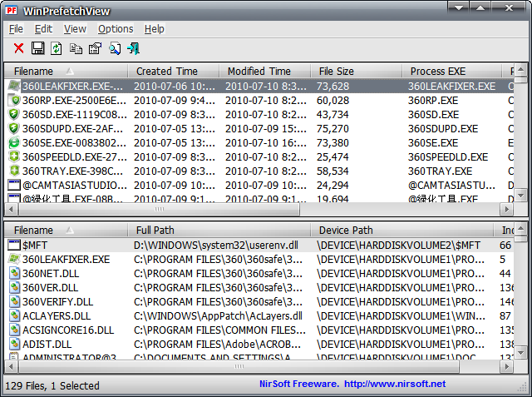Sort by Created Time column header
Image resolution: width=532 pixels, height=397 pixels.
coord(166,72)
